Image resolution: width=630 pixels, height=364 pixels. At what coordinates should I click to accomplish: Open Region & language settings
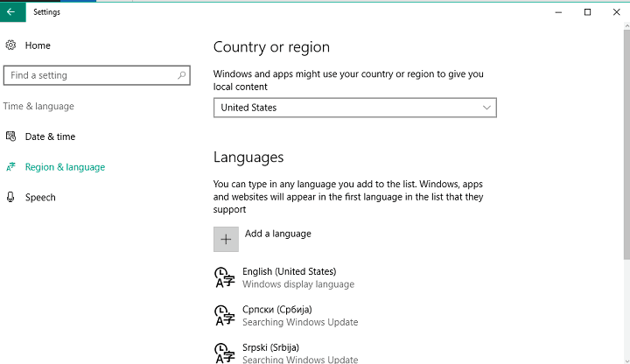pyautogui.click(x=65, y=167)
